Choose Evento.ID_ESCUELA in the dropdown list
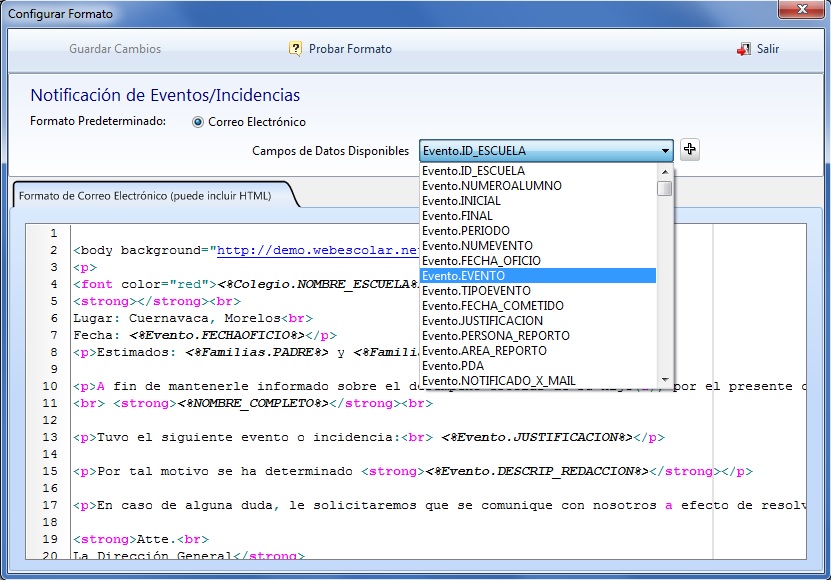 point(538,171)
